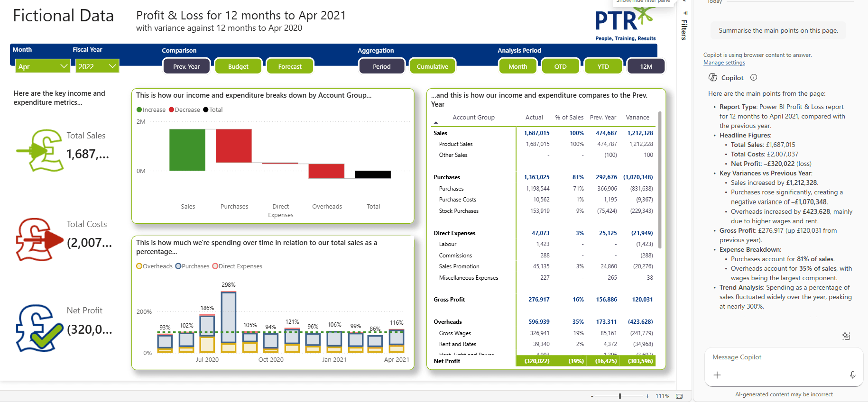Image resolution: width=868 pixels, height=402 pixels.
Task: Switch to the Cumulative aggregation
Action: point(432,66)
